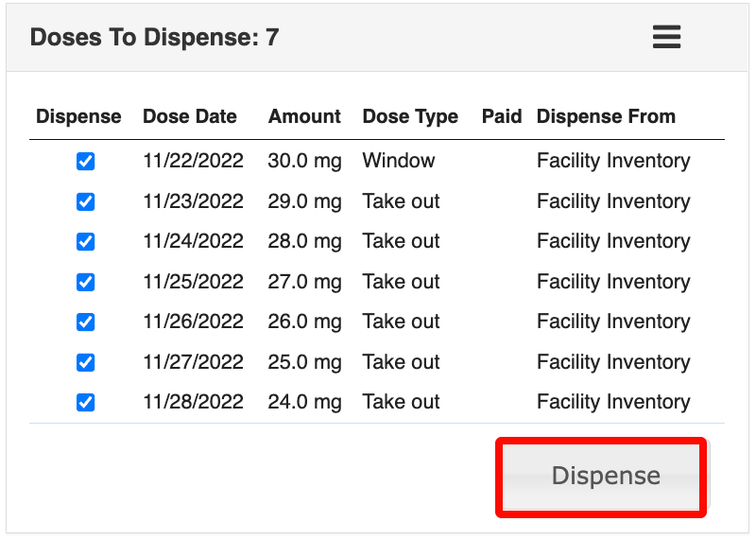This screenshot has width=756, height=539.
Task: Click the Doses To Dispense panel title
Action: pos(154,38)
